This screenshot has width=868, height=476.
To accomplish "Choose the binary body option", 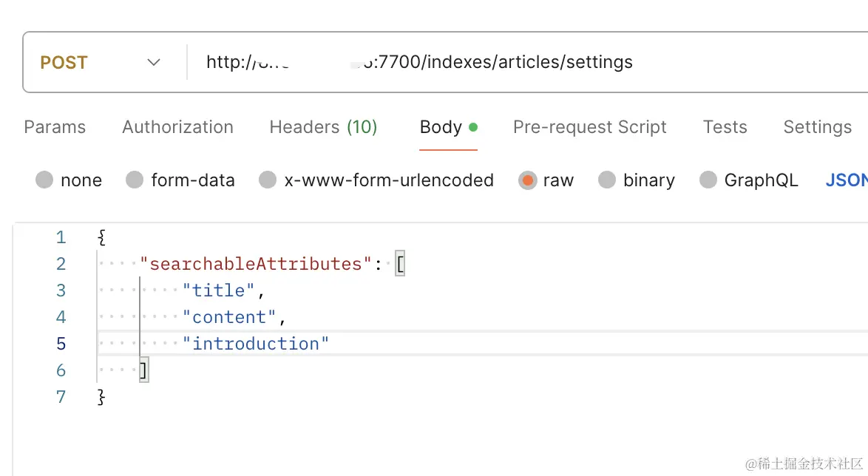I will [x=607, y=180].
